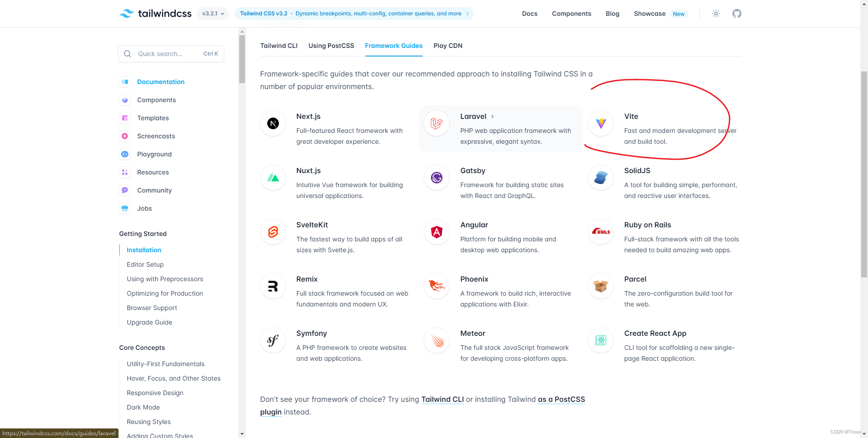The width and height of the screenshot is (868, 438).
Task: Click the Symfony logo icon
Action: [x=273, y=340]
